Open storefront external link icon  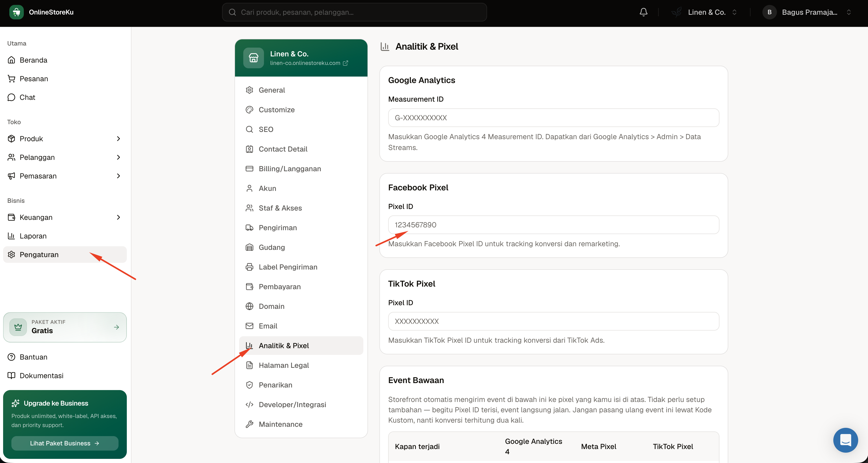(x=345, y=63)
